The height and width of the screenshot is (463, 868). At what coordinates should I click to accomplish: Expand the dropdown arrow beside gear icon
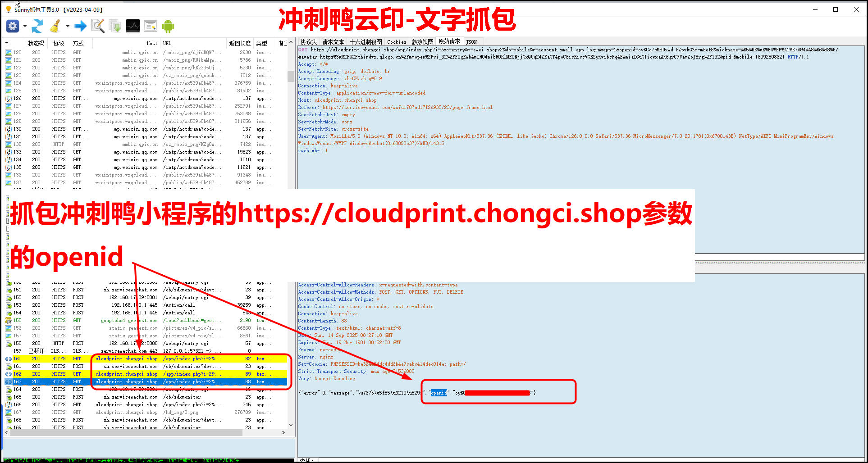coord(25,27)
